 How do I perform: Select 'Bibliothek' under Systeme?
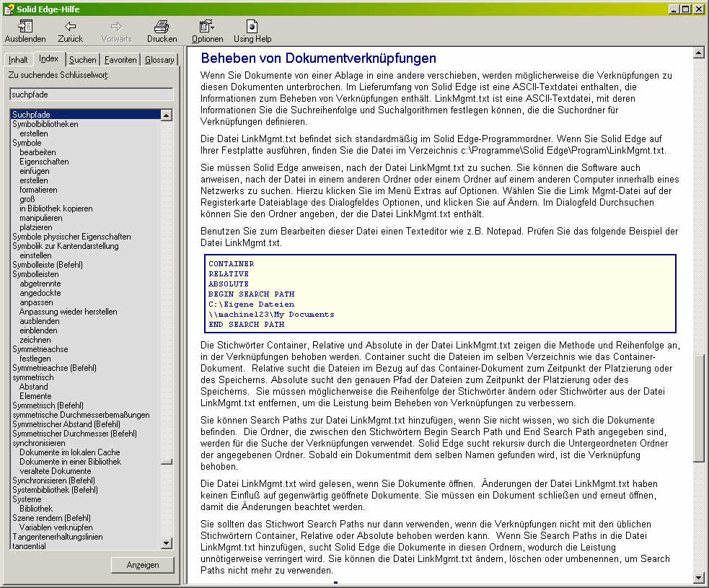[x=36, y=509]
